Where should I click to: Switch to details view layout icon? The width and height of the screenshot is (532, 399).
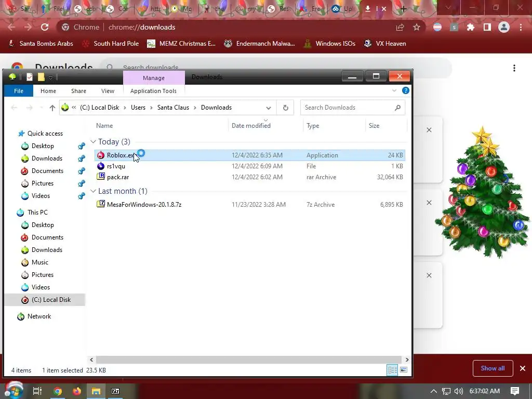pyautogui.click(x=393, y=370)
